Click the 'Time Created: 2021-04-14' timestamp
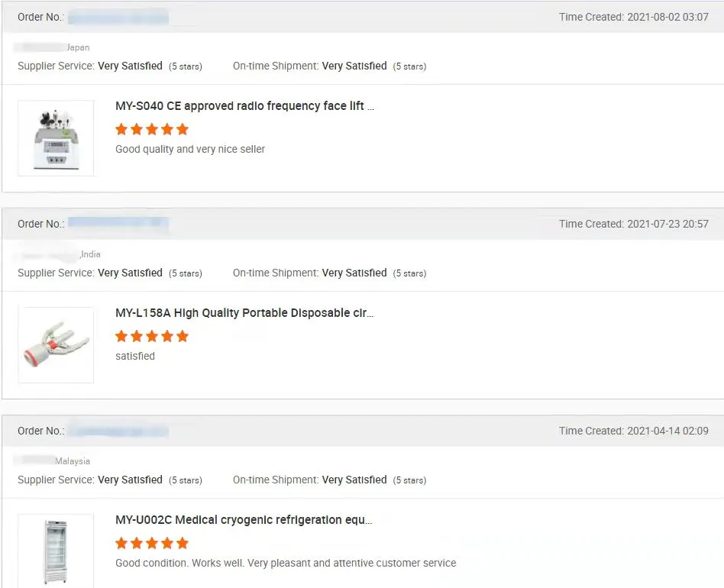724x588 pixels. click(x=634, y=430)
